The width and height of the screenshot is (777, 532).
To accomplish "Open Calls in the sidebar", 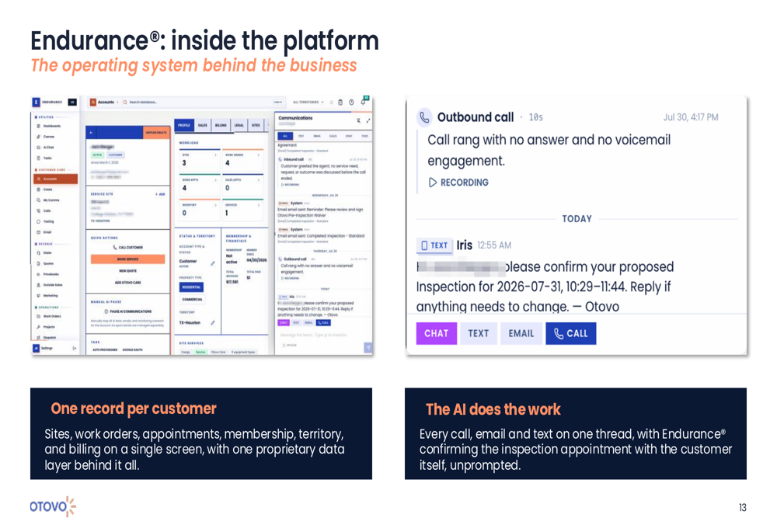I will coord(44,211).
